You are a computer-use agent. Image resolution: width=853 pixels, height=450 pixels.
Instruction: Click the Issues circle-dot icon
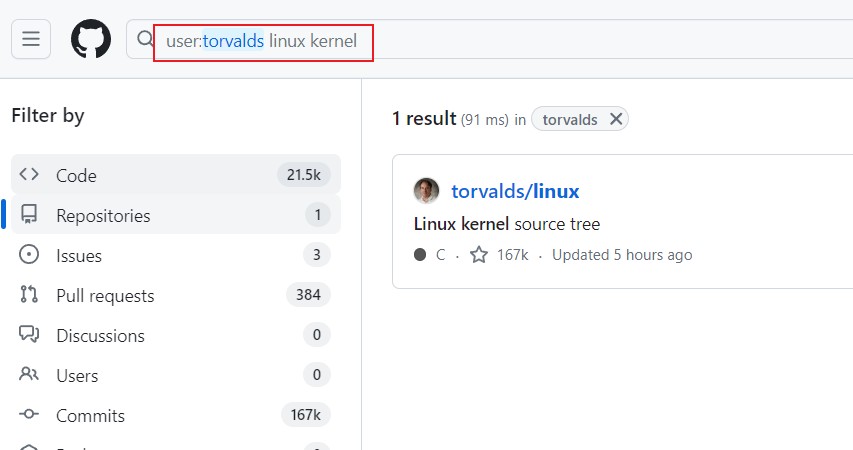point(29,254)
